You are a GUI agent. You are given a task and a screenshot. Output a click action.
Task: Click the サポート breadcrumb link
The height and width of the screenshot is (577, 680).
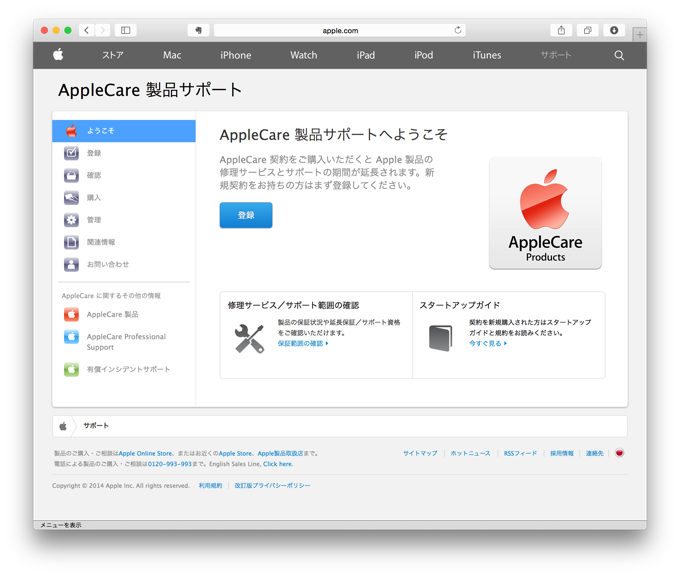pos(96,426)
